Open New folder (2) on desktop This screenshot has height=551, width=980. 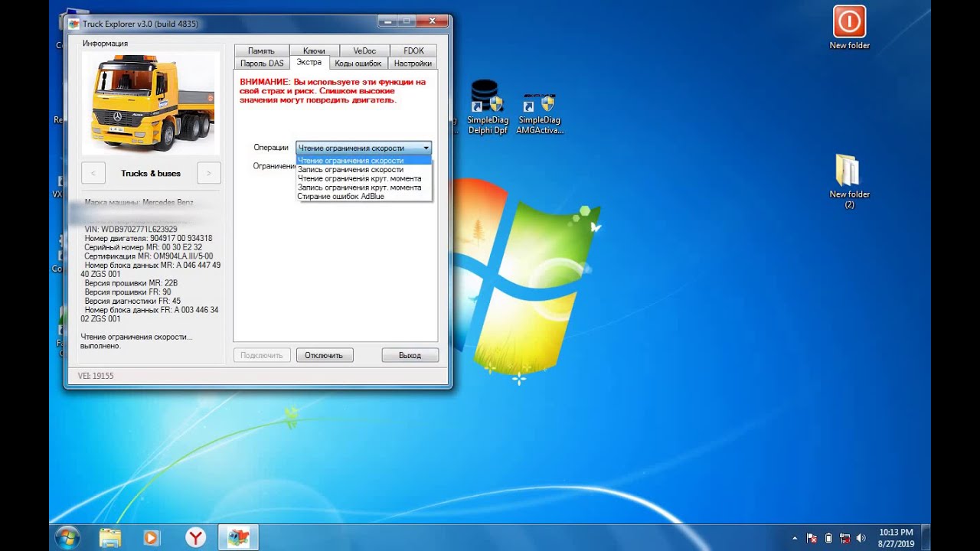click(849, 181)
